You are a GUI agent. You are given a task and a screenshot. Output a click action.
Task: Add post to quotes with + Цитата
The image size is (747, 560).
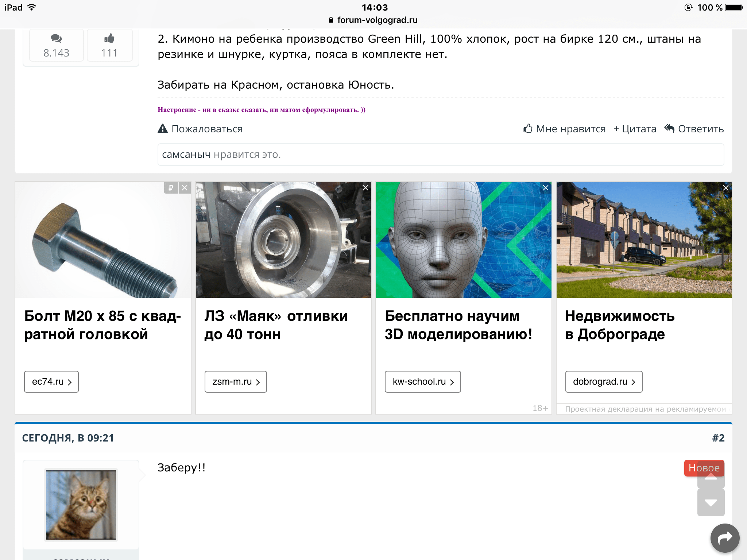click(x=635, y=129)
